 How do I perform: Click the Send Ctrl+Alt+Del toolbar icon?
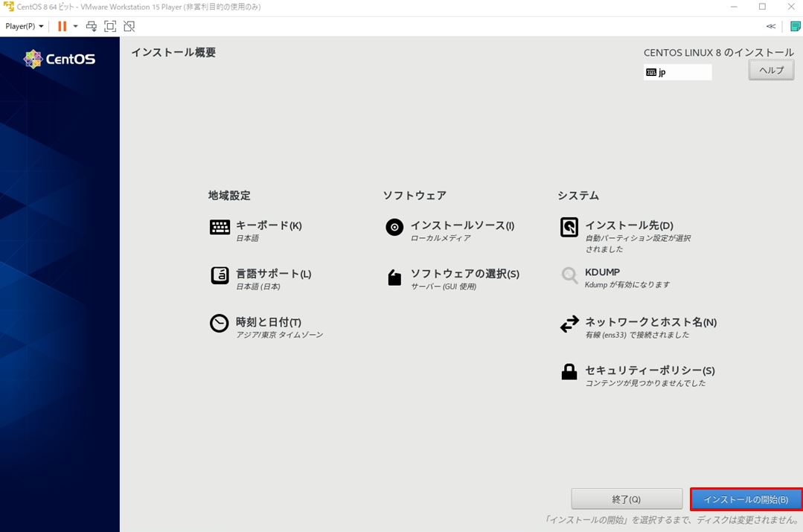pyautogui.click(x=91, y=26)
